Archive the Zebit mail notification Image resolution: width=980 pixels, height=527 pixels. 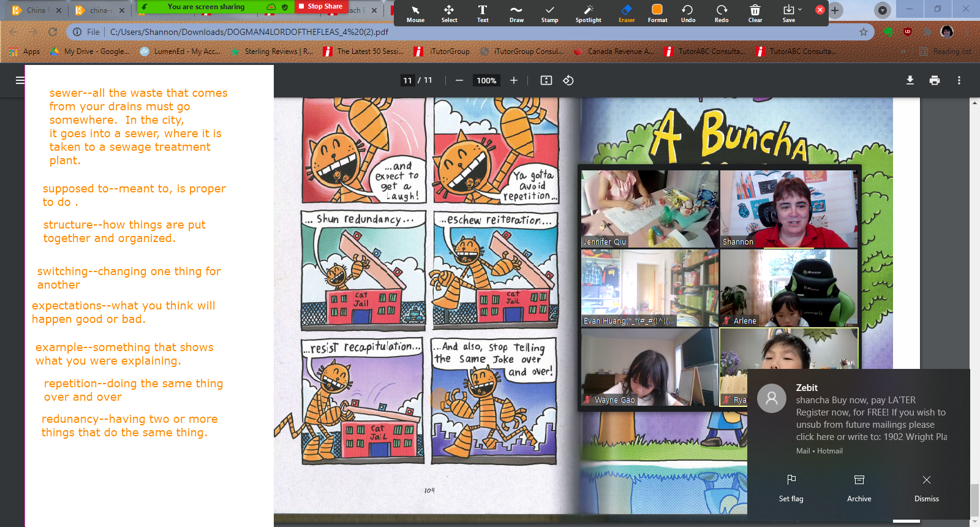(859, 488)
